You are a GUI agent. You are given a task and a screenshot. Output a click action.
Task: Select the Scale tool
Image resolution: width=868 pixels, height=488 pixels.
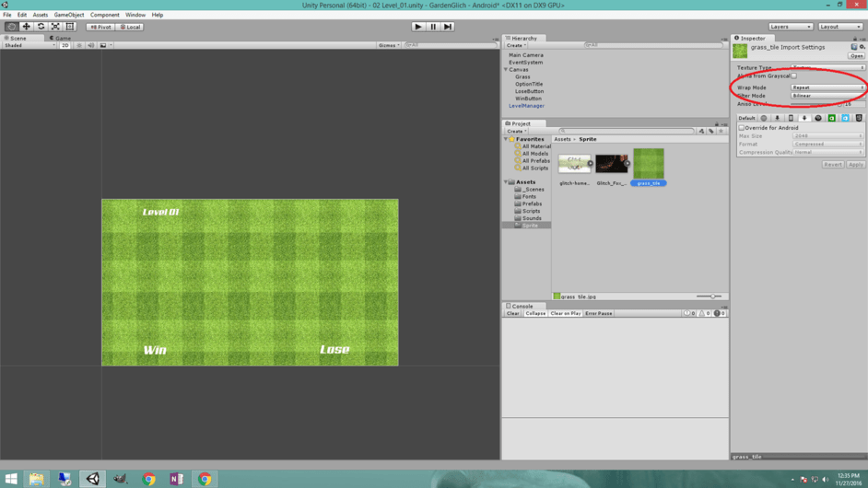tap(55, 27)
